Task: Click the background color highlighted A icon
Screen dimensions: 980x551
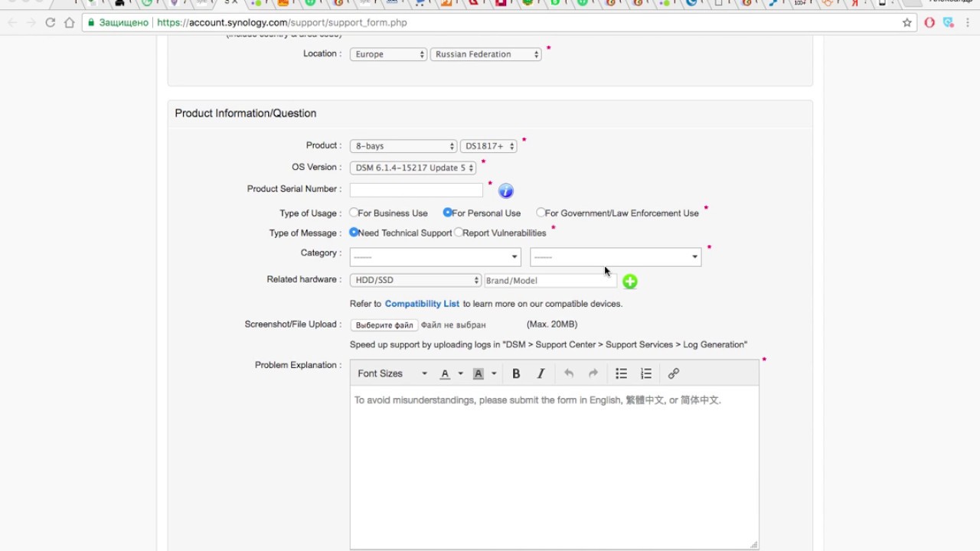Action: (x=479, y=373)
